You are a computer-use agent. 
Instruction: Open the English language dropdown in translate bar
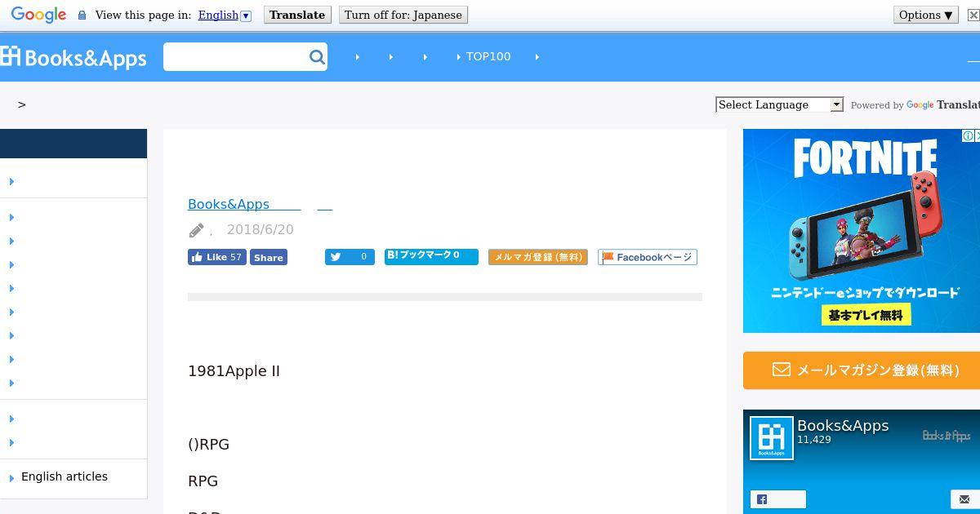point(225,15)
